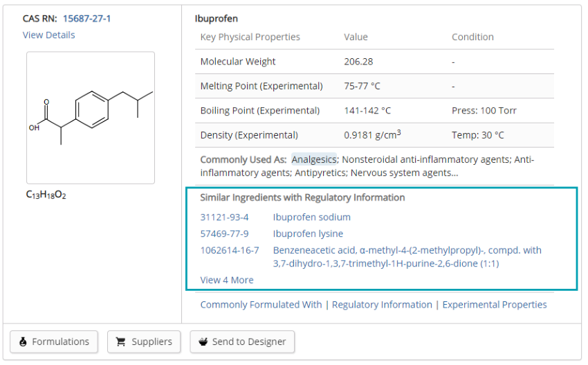Click the Suppliers button
Screen dimensions: 588x365
click(x=144, y=341)
